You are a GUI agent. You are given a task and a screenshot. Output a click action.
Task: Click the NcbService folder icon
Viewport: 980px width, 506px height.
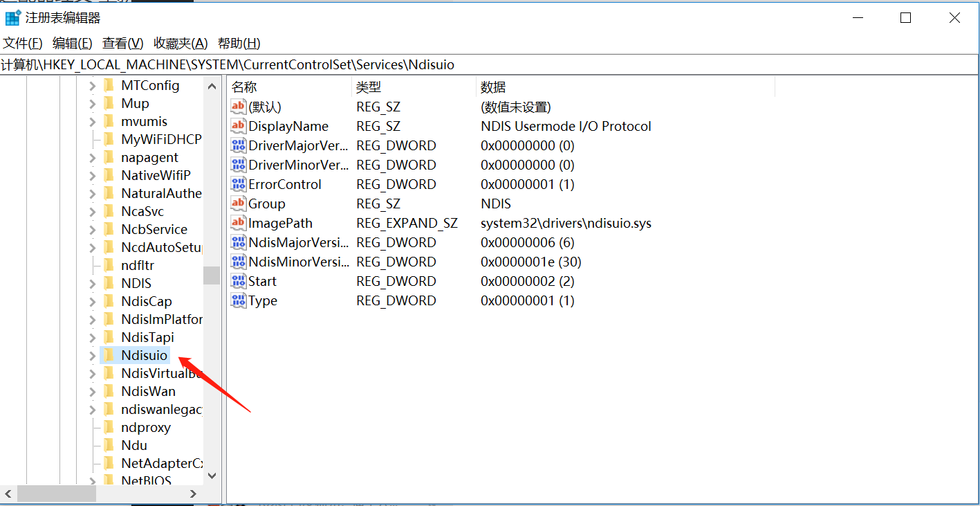tap(109, 229)
